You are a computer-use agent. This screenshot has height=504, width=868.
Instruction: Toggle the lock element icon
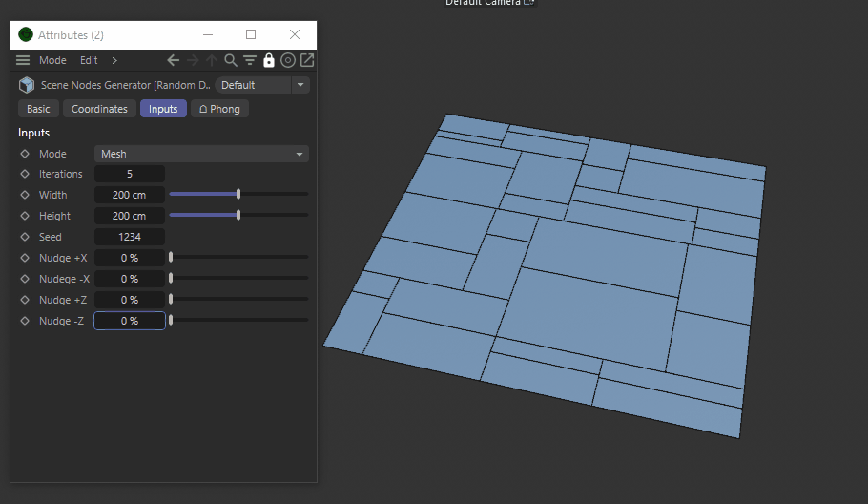click(269, 60)
